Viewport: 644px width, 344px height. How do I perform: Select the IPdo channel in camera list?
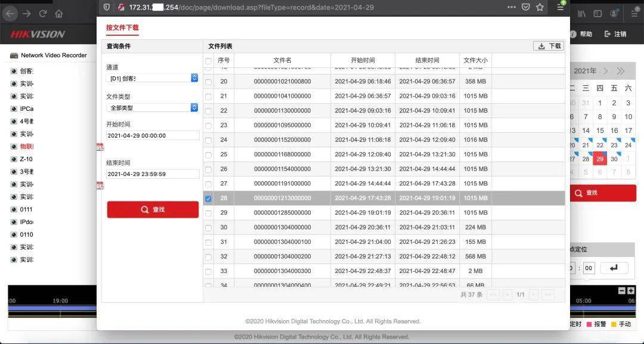[x=27, y=222]
